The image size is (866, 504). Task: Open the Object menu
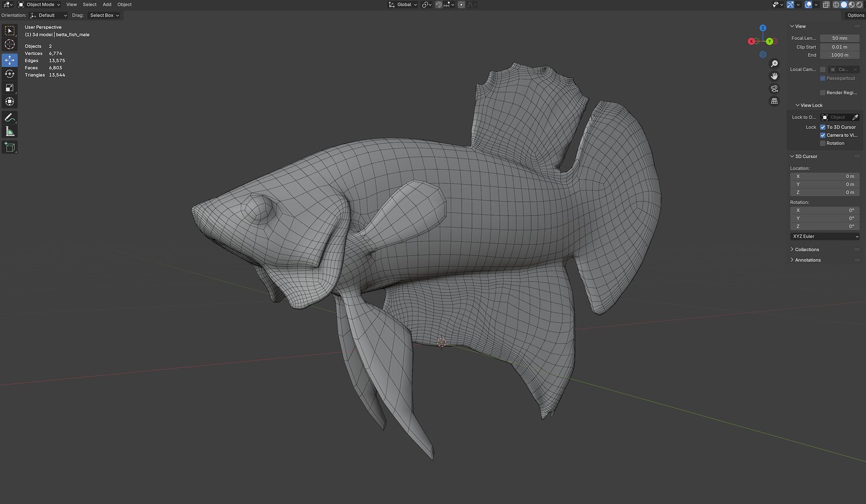[x=125, y=5]
